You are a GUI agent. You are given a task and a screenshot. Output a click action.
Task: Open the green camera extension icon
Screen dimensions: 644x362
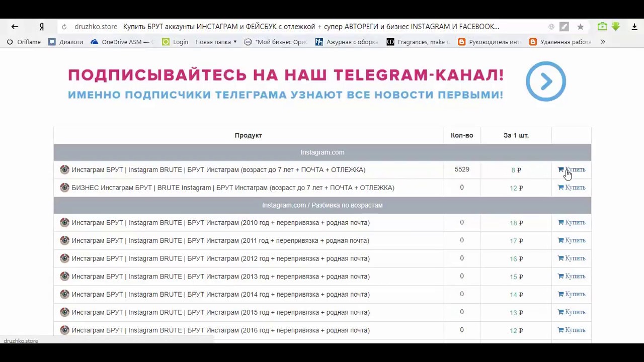[602, 27]
